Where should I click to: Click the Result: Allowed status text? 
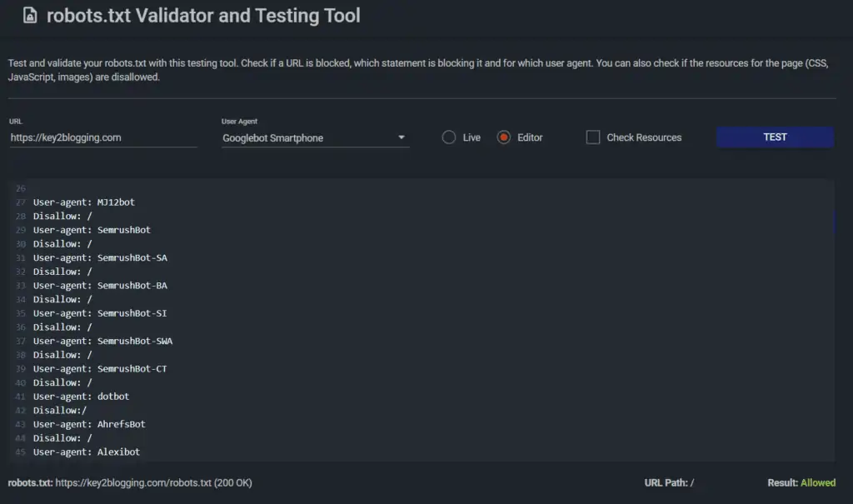click(x=801, y=483)
